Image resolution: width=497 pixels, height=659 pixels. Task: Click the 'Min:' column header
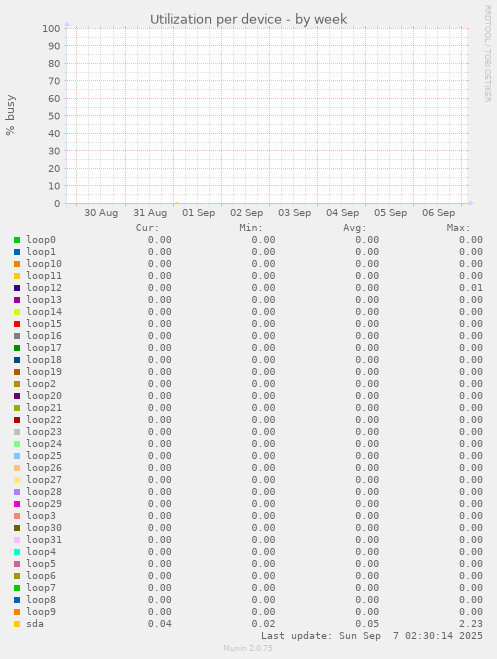pyautogui.click(x=251, y=228)
